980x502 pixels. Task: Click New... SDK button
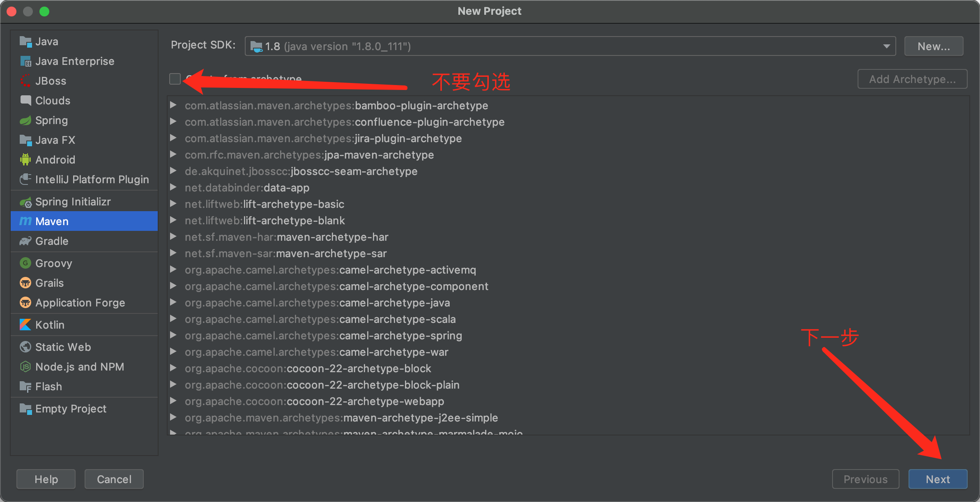(x=934, y=46)
